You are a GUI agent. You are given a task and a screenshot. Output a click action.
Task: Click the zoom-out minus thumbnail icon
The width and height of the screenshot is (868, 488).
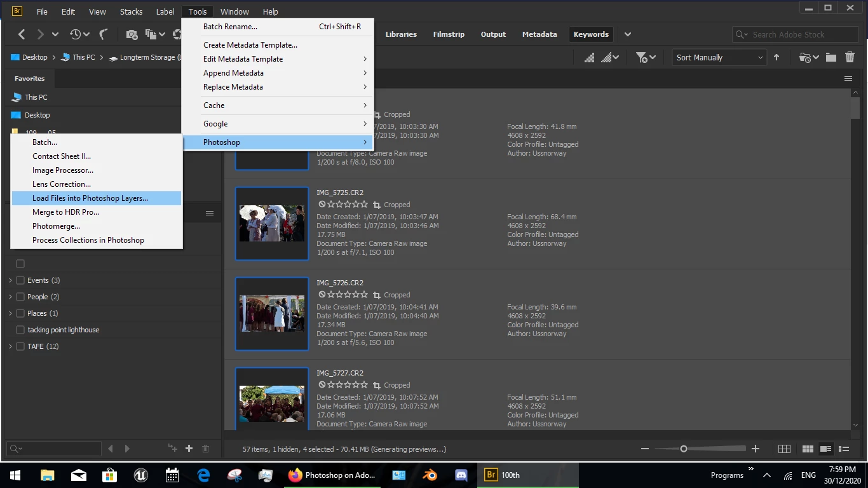(x=645, y=449)
